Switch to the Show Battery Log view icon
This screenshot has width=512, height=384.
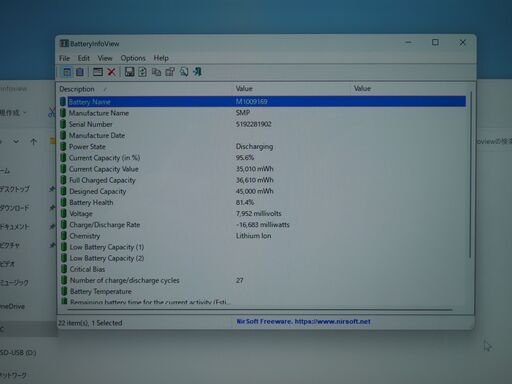tap(80, 72)
